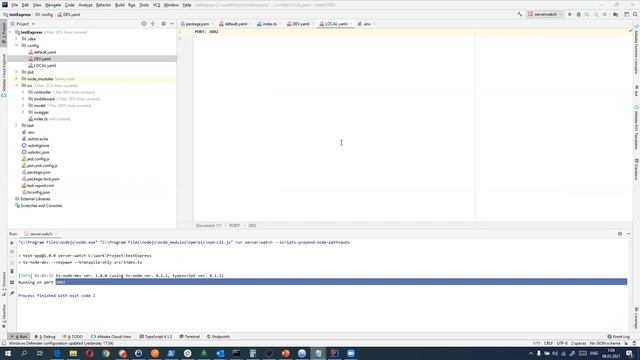Viewport: 640px width, 360px height.
Task: Open Project panel settings gear
Action: 163,24
